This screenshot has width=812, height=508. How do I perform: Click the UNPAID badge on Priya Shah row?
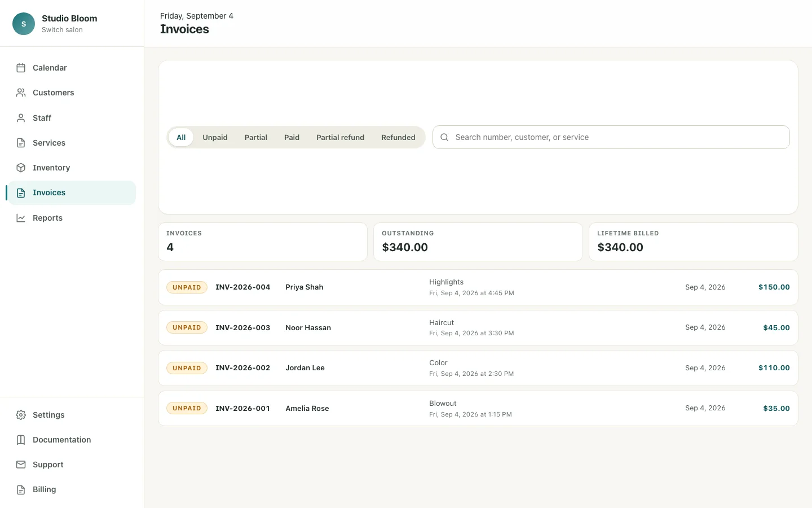tap(187, 287)
